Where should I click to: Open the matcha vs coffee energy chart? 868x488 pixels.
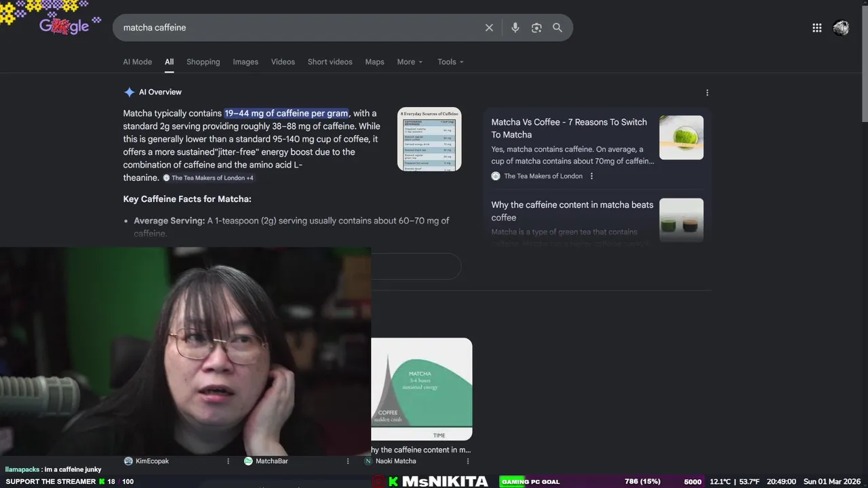(x=422, y=389)
